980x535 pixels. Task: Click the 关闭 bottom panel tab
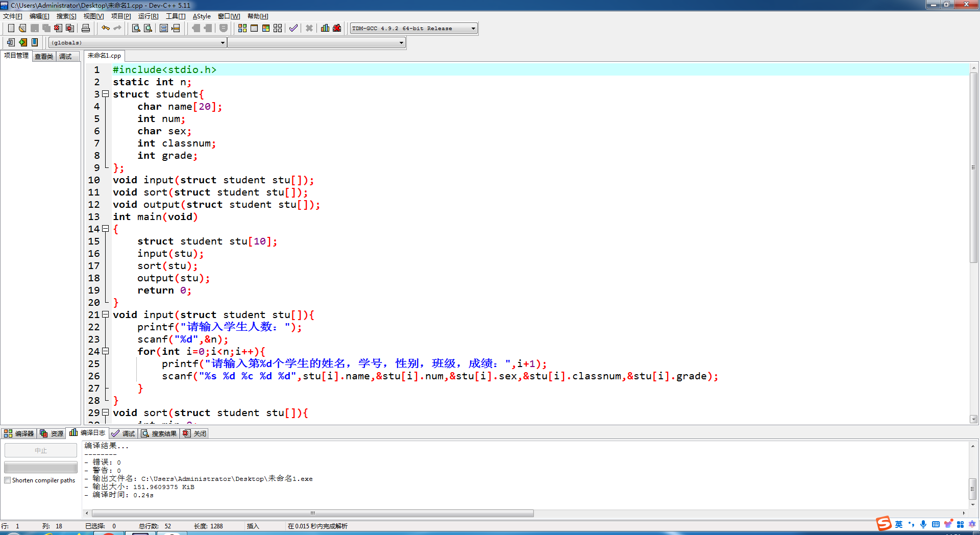point(194,433)
